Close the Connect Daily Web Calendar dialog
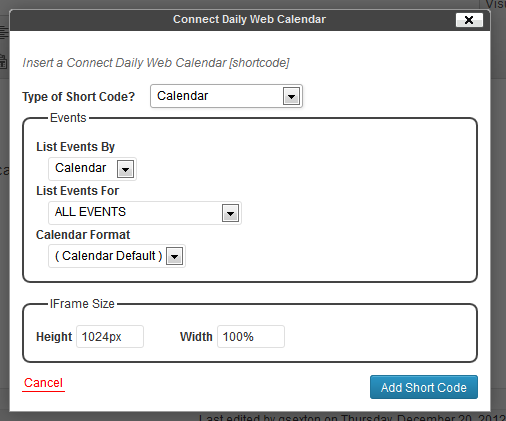506x421 pixels. pyautogui.click(x=469, y=20)
